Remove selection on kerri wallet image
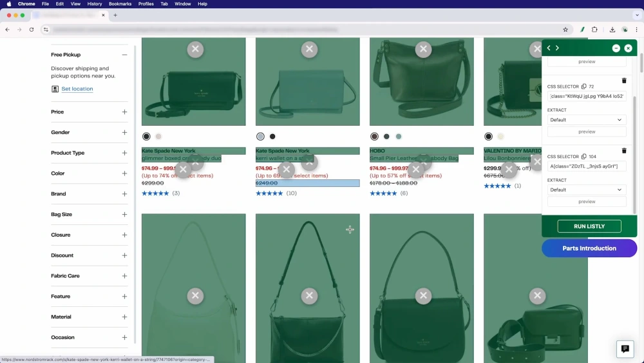 (x=309, y=50)
